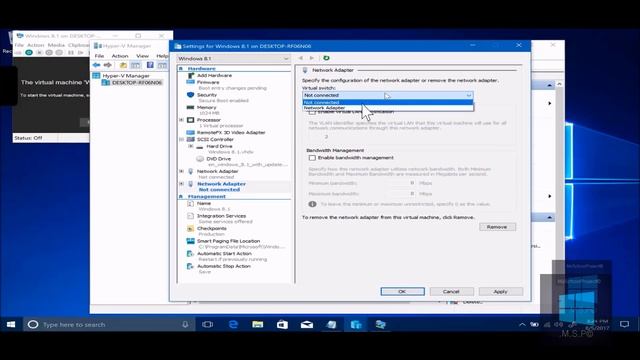The width and height of the screenshot is (640, 360).
Task: Click the Apply button
Action: coord(500,291)
